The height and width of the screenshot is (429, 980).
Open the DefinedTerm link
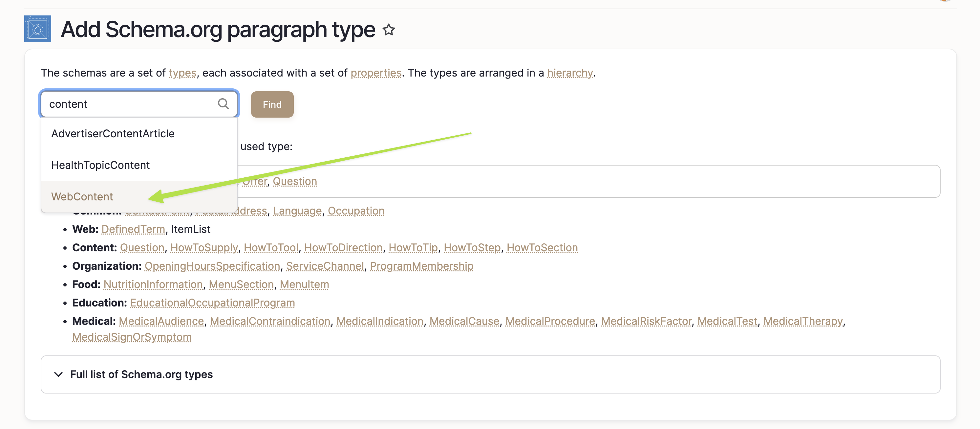(x=133, y=229)
